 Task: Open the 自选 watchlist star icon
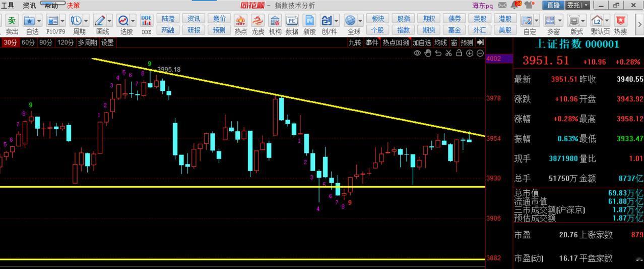tap(29, 21)
